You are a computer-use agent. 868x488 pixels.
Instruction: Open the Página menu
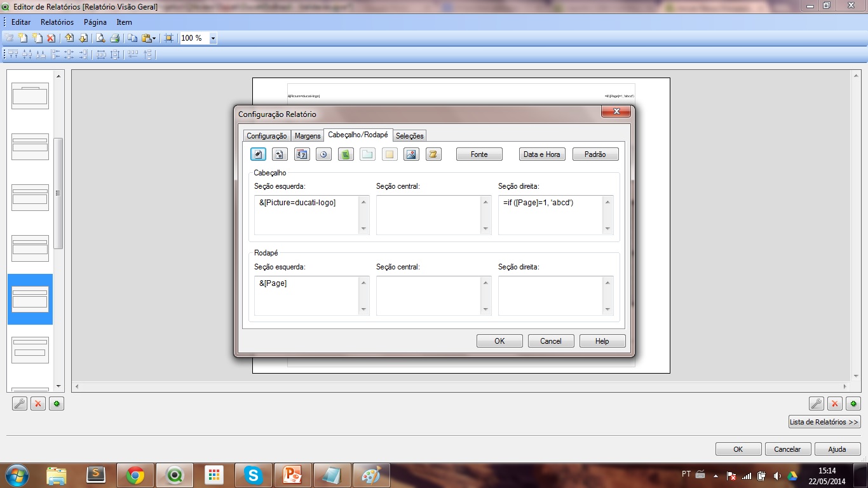coord(95,22)
